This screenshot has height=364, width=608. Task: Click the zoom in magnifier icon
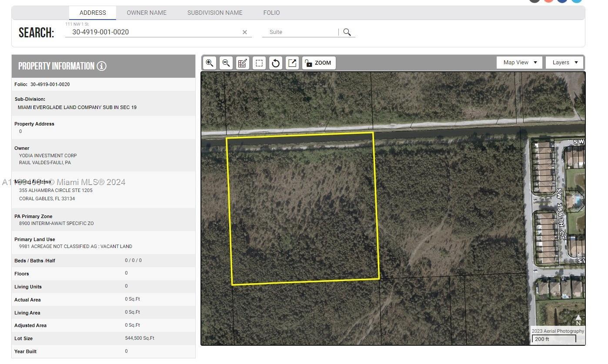pyautogui.click(x=209, y=63)
